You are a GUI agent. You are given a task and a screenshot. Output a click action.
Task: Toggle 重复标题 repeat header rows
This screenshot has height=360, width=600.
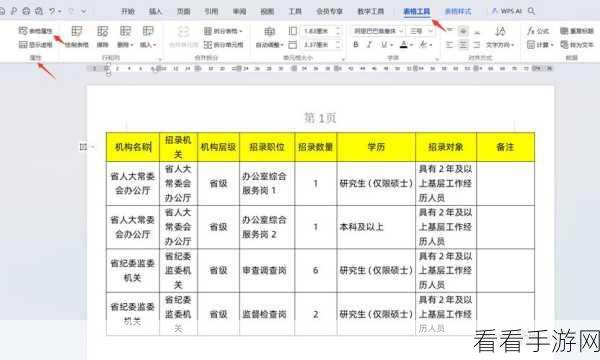577,31
